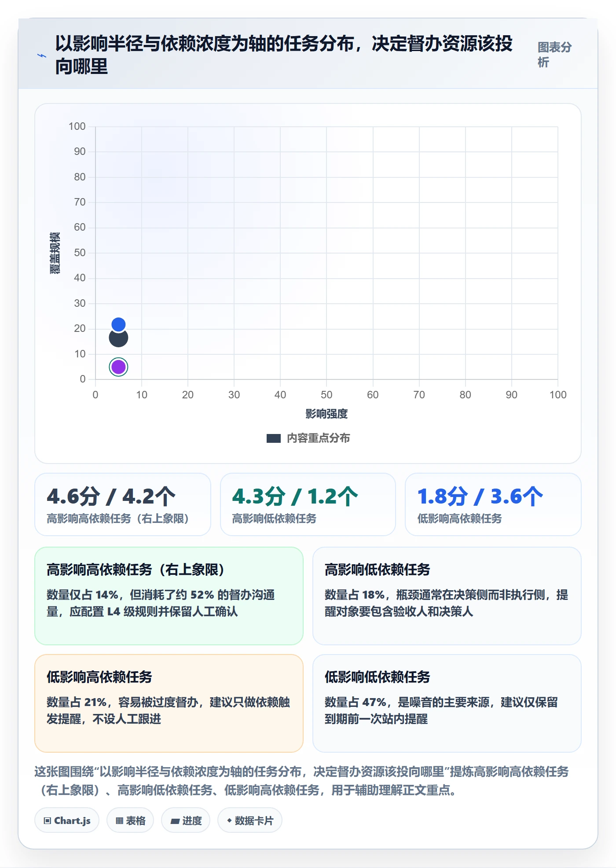Open the green 高影响高依赖任务（右上象限） description card
The image size is (616, 868).
point(169,596)
